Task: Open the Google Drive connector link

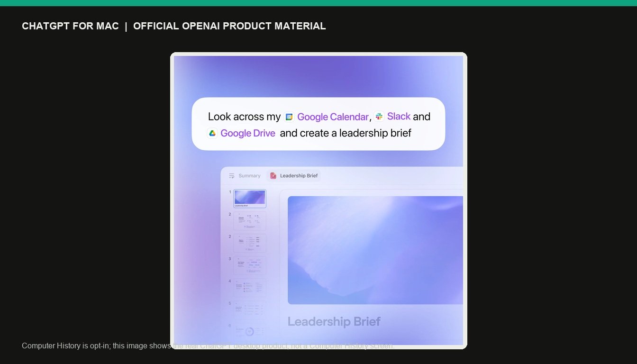Action: 248,133
